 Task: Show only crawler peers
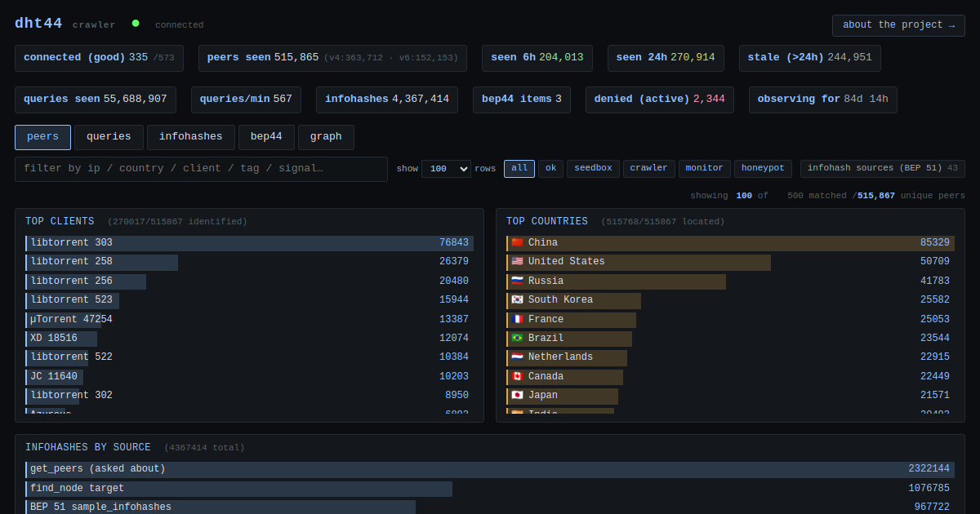coord(649,169)
